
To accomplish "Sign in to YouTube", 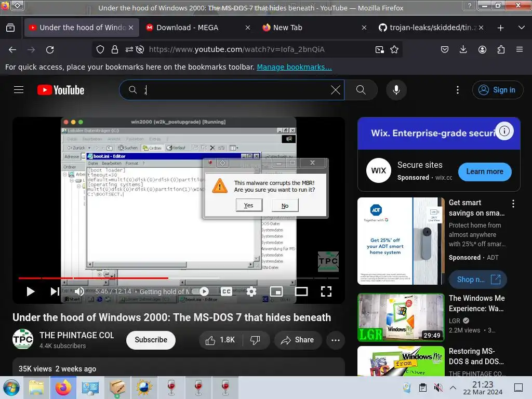I will click(x=497, y=90).
